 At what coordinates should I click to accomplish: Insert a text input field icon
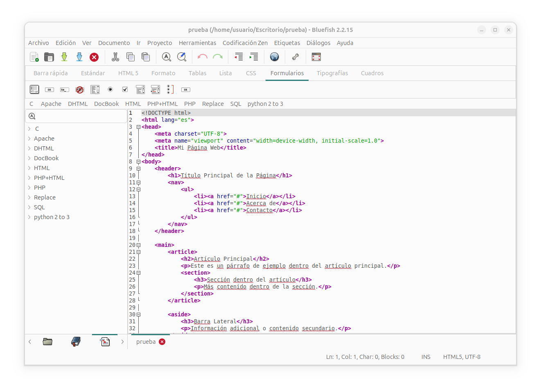point(65,90)
